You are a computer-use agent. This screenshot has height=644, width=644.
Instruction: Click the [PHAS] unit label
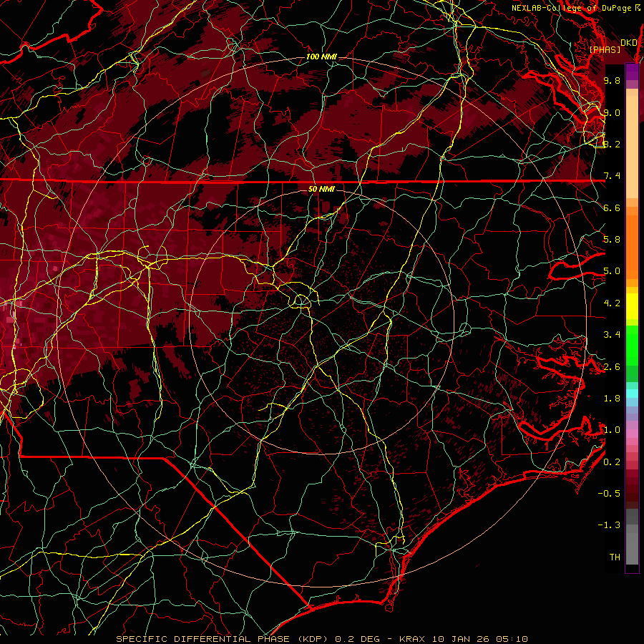(605, 49)
